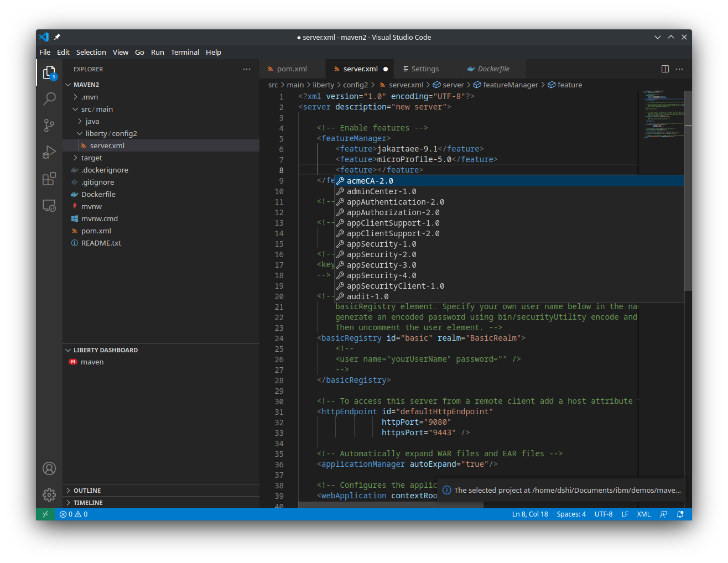Click the info icon in the notification
The image size is (728, 563).
447,490
